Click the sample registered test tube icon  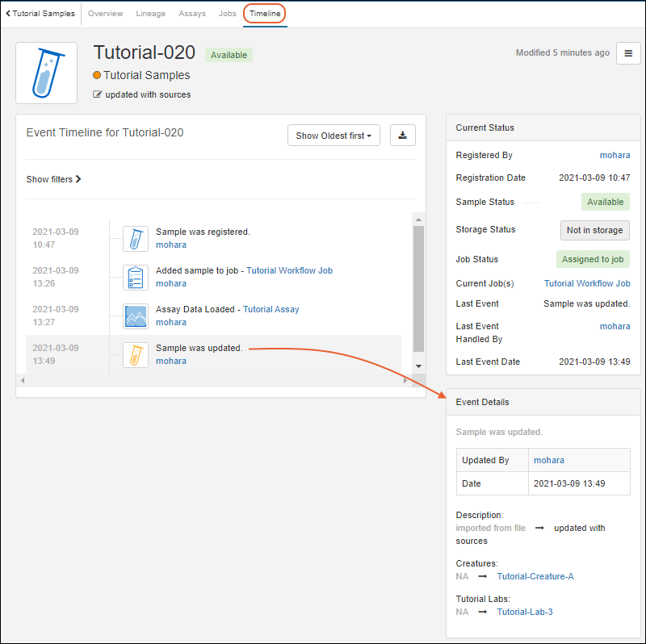136,238
